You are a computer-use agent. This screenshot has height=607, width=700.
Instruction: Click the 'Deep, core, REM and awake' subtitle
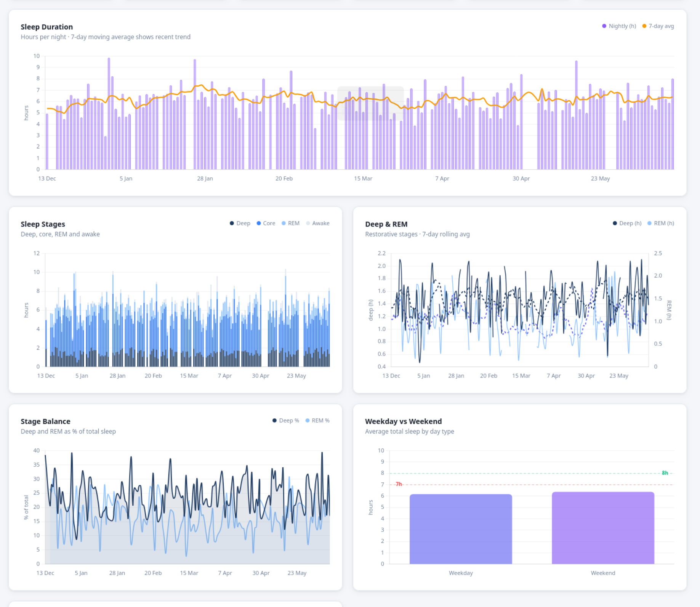coord(60,234)
